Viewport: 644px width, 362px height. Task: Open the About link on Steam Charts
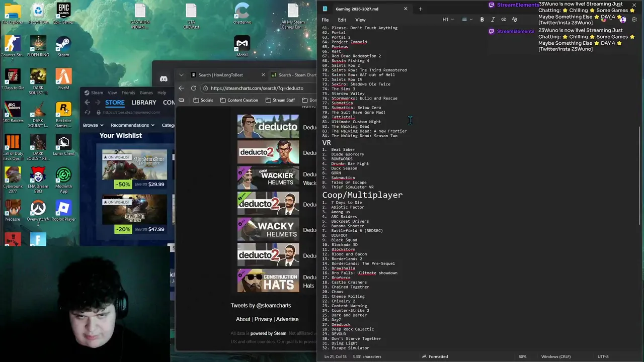(x=243, y=319)
